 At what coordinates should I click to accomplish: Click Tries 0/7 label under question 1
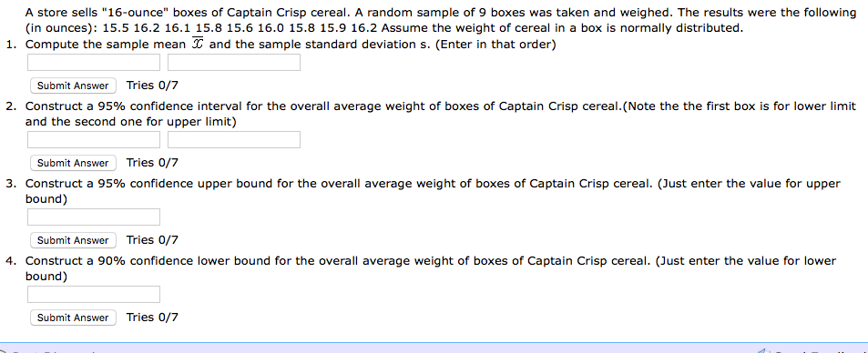click(x=152, y=86)
